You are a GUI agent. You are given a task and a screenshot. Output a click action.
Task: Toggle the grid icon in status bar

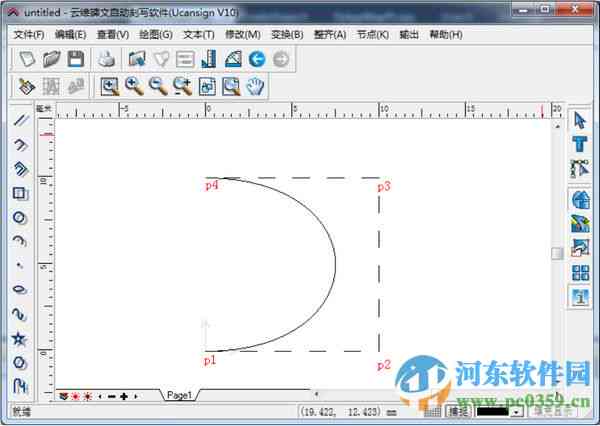433,412
